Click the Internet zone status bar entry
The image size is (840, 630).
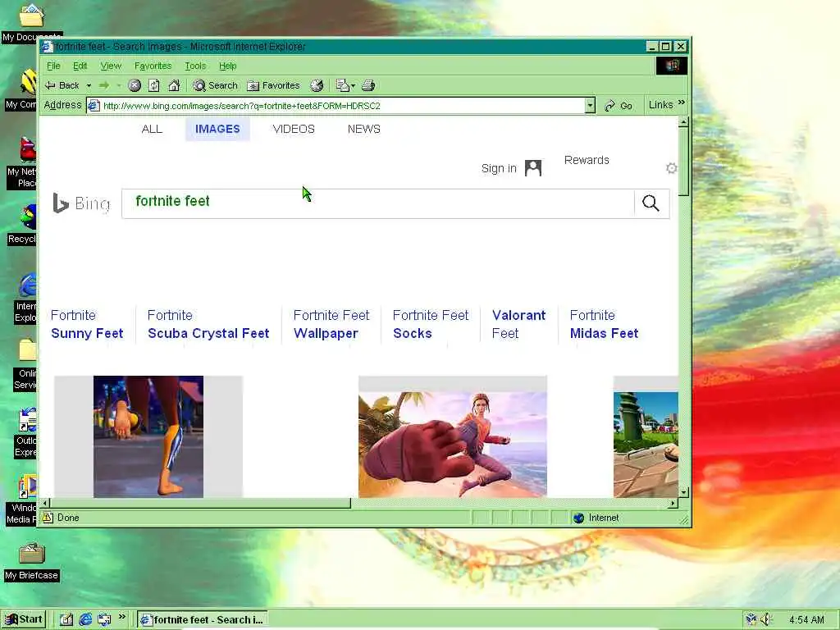596,518
